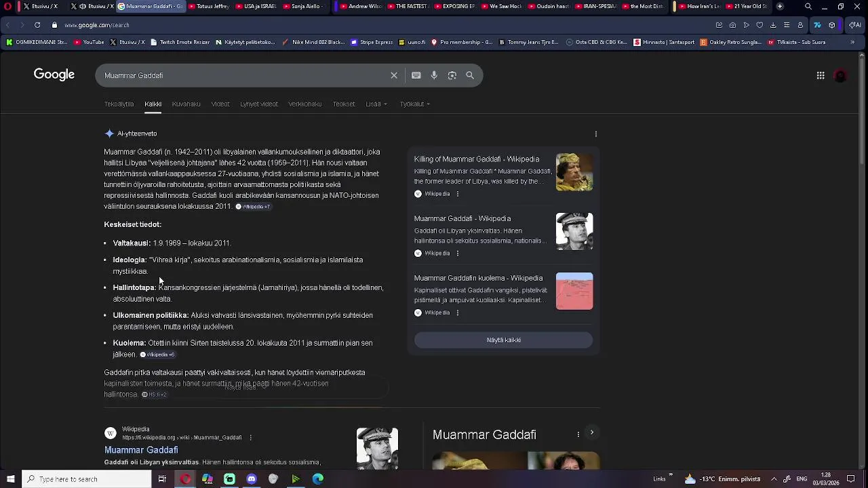This screenshot has height=488, width=868.
Task: Expand HS.fi +2 sources chip
Action: [154, 394]
